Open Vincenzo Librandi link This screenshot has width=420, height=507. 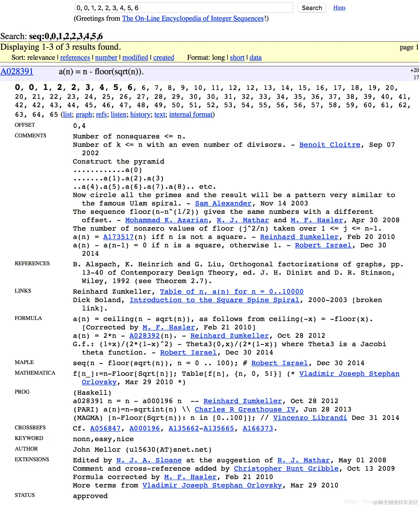click(310, 418)
